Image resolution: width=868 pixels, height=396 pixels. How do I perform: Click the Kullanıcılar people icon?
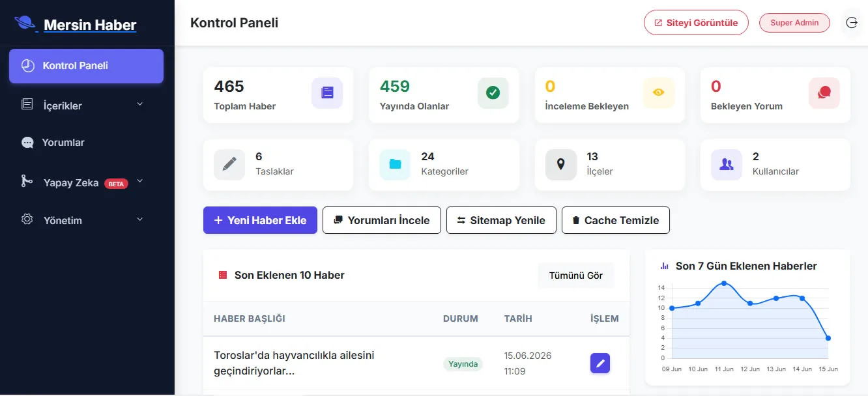point(727,165)
